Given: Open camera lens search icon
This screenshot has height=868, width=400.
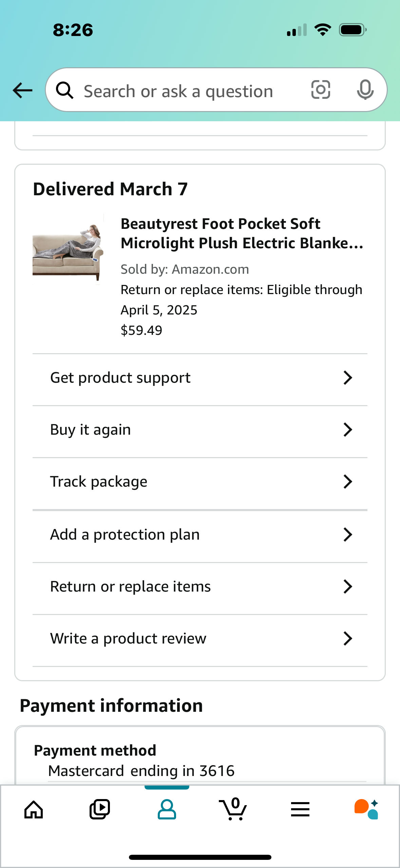Looking at the screenshot, I should point(321,90).
